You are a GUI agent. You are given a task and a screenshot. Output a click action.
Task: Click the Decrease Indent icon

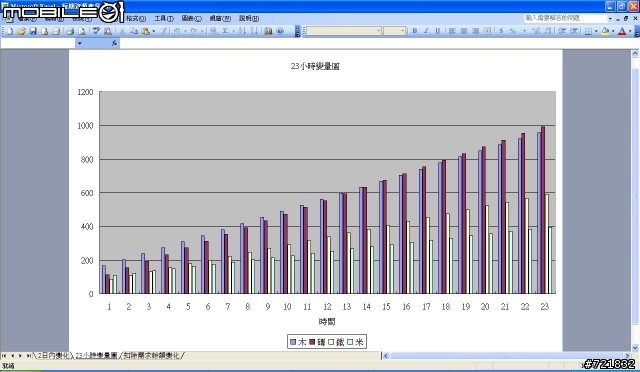(x=562, y=31)
